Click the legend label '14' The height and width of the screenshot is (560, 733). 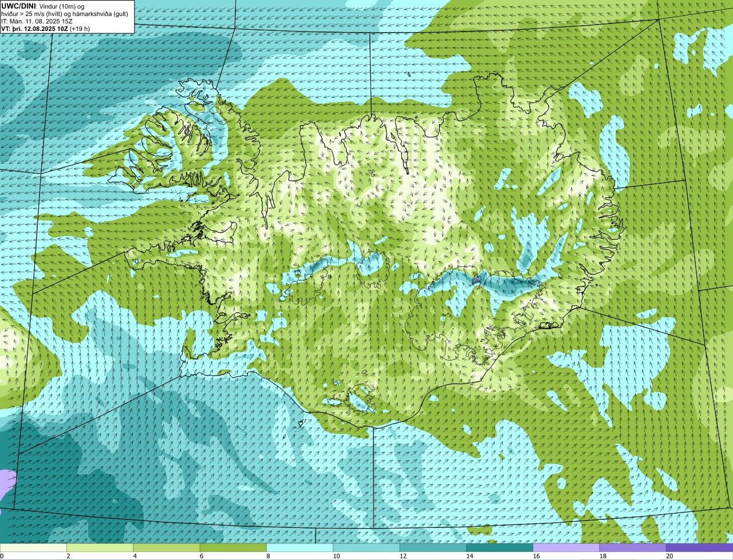coord(470,556)
